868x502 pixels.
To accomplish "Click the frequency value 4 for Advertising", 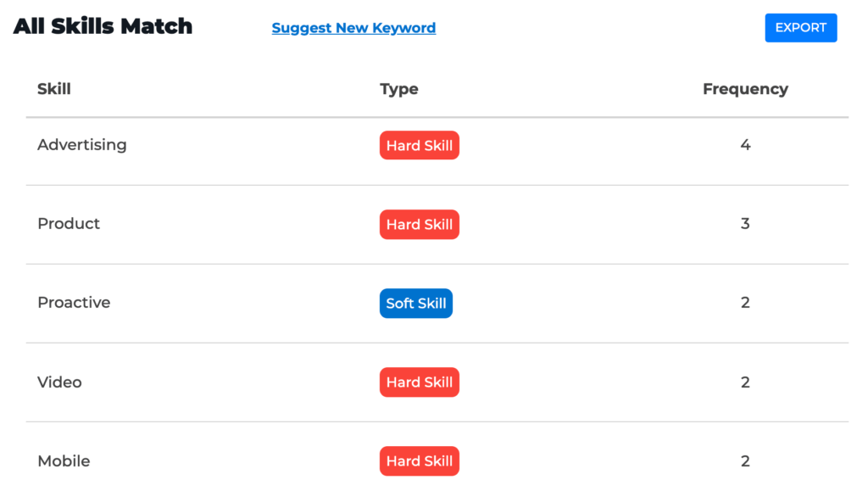I will [745, 145].
